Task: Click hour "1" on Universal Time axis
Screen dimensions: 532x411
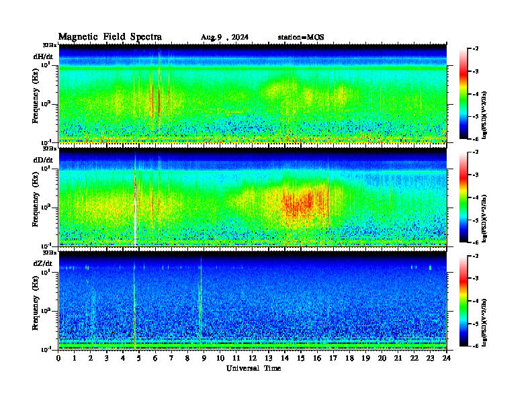Action: click(x=75, y=358)
